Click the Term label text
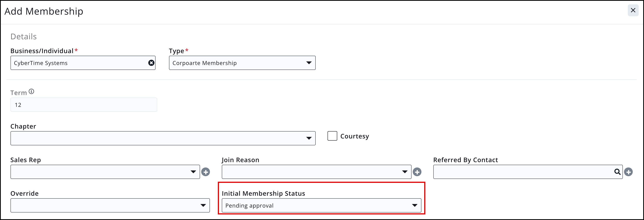The width and height of the screenshot is (644, 220). coord(19,93)
